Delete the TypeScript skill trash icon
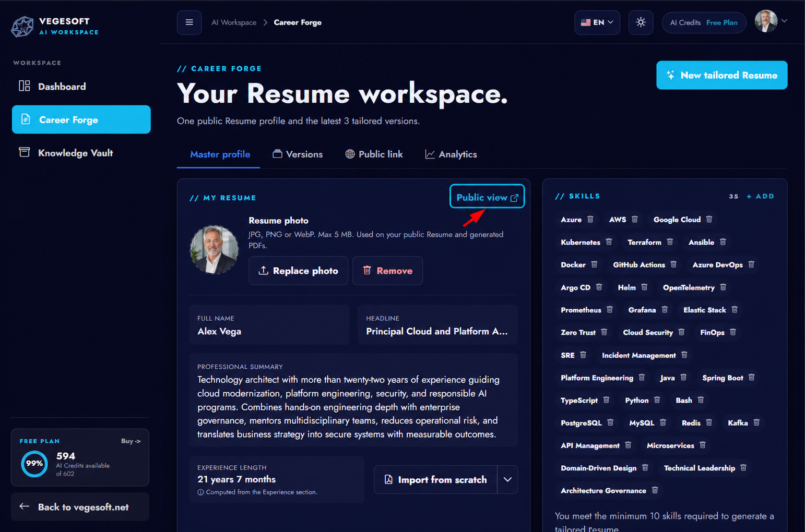The width and height of the screenshot is (805, 532). point(606,400)
